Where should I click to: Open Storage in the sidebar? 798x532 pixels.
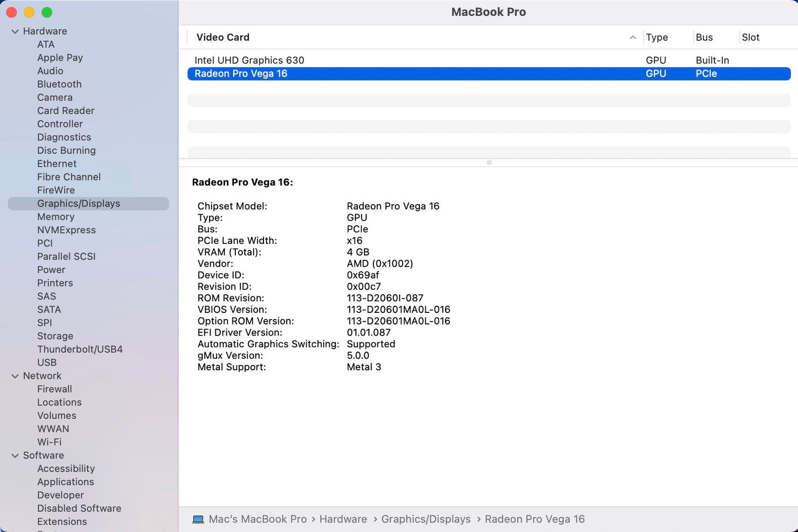[x=55, y=336]
